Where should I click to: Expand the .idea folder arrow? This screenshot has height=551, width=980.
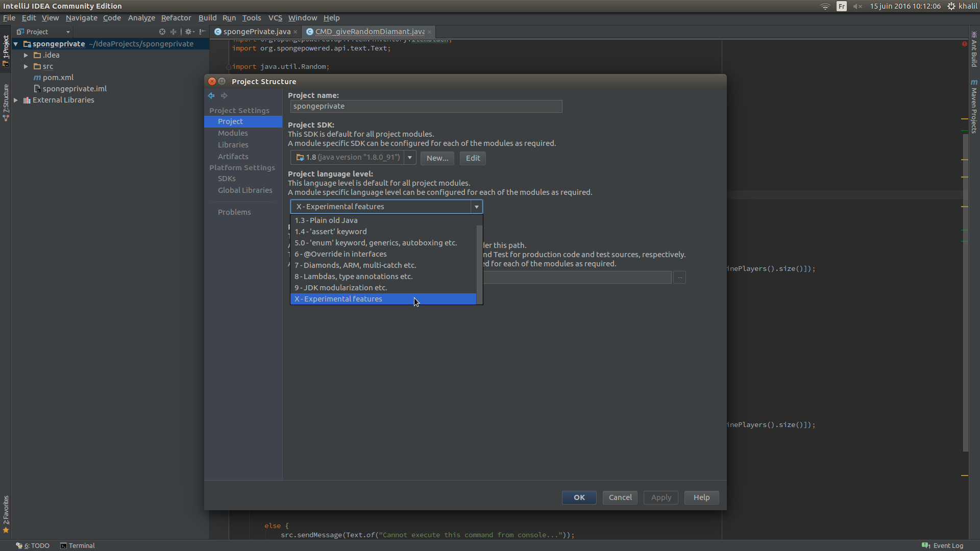tap(26, 55)
